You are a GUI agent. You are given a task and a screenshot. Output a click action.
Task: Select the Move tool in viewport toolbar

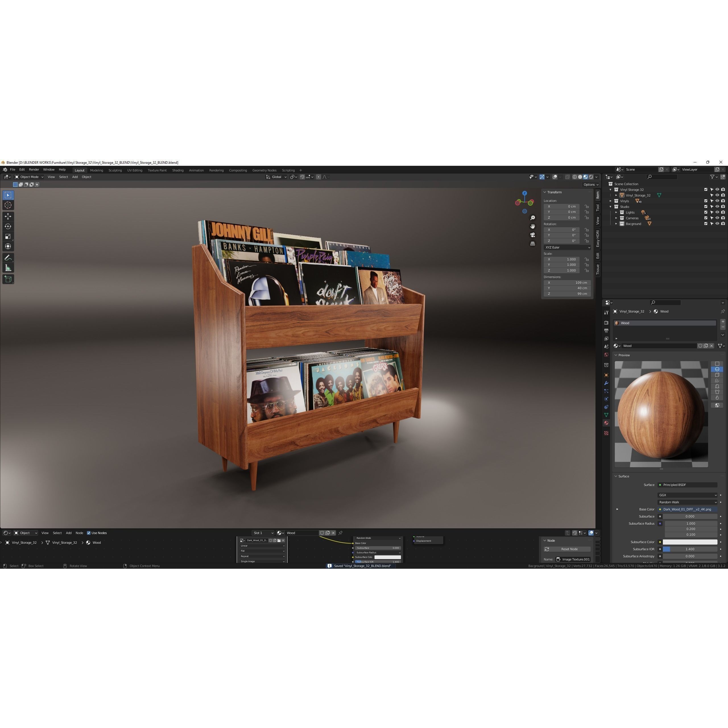(x=8, y=217)
